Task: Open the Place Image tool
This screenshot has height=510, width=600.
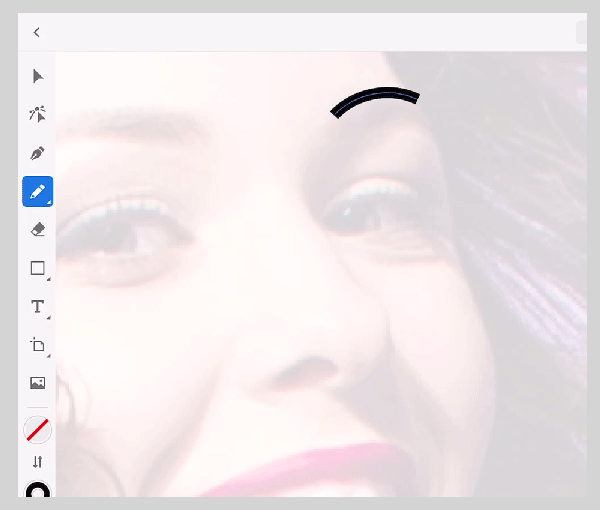Action: click(x=37, y=383)
